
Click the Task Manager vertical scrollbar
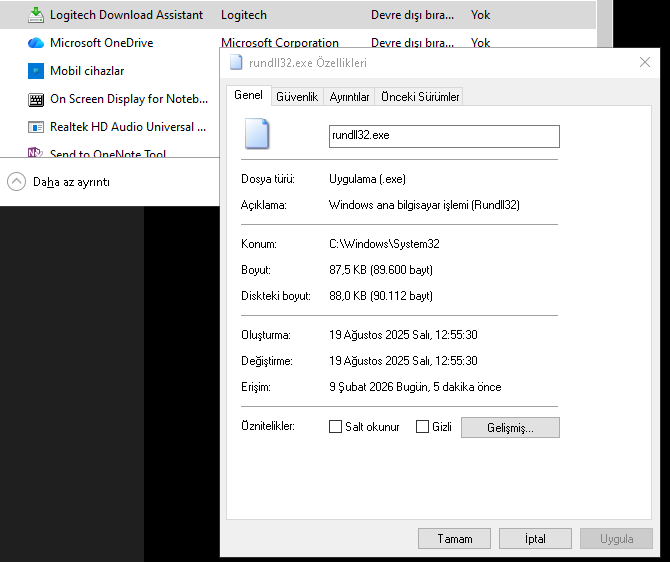click(605, 24)
